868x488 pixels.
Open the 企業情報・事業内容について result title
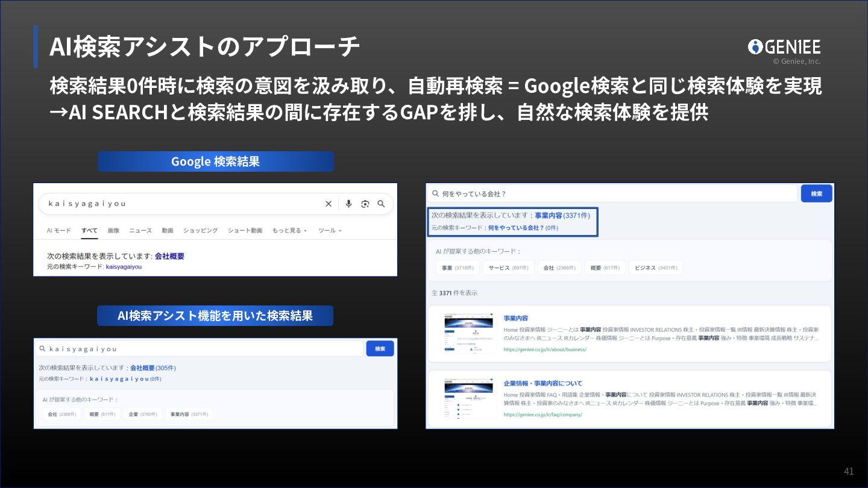pyautogui.click(x=543, y=383)
